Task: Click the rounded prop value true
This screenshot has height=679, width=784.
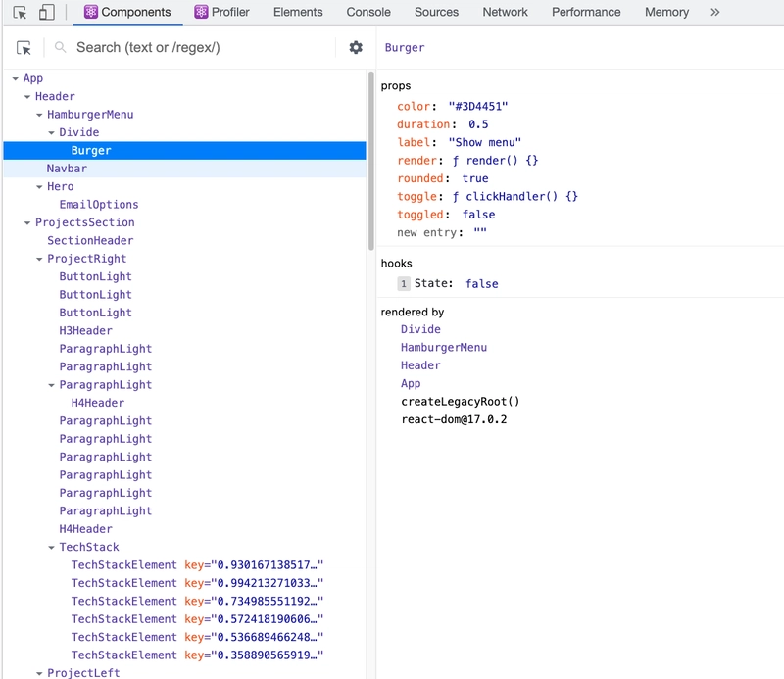Action: (475, 178)
